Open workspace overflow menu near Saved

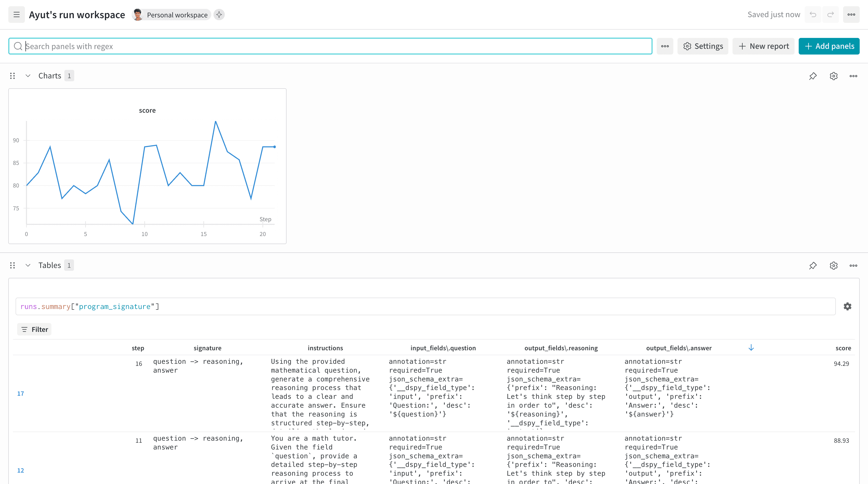coord(851,15)
